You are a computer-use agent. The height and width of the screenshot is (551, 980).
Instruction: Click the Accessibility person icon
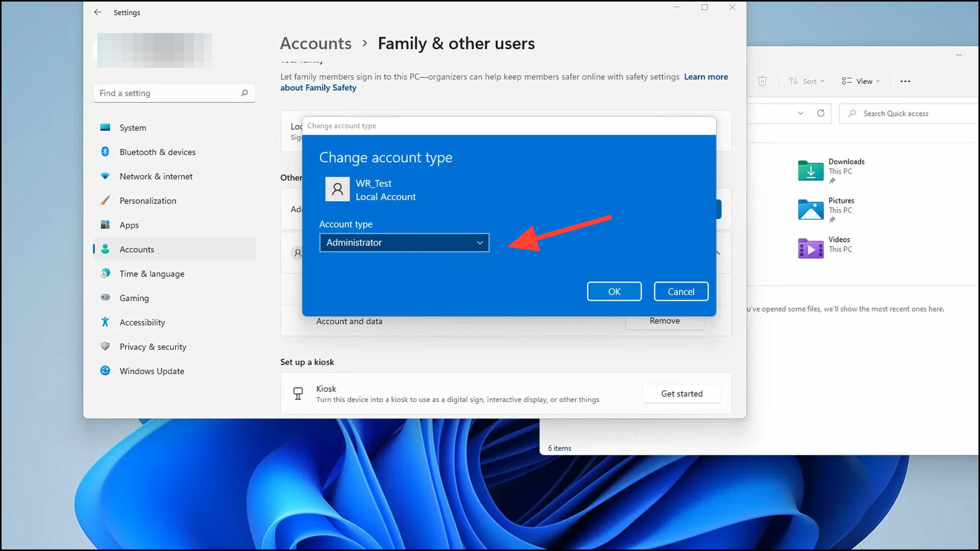(105, 322)
